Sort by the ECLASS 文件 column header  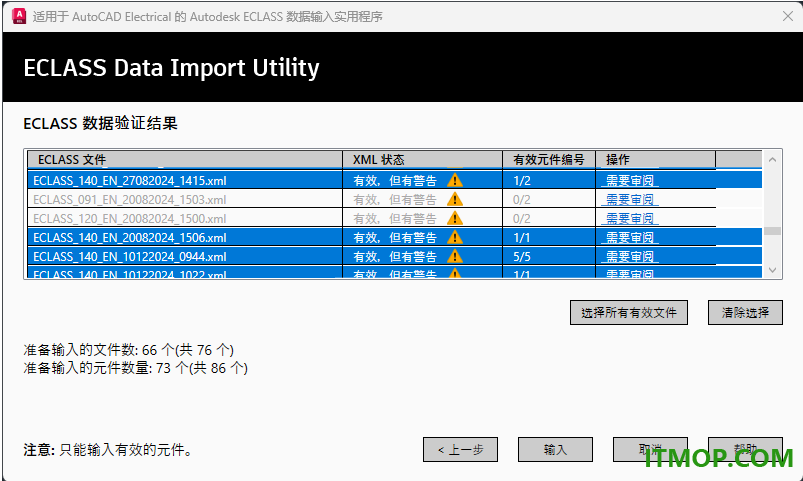(x=185, y=160)
